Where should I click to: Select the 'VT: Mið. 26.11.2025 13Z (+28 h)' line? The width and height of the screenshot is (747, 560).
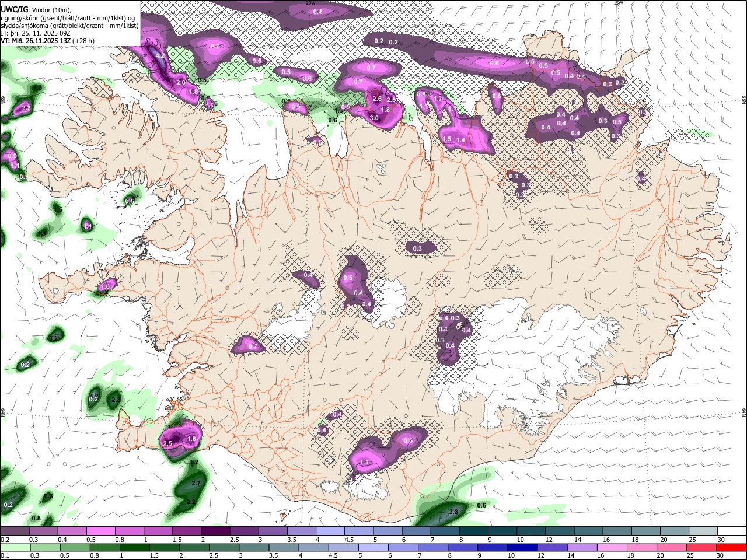click(47, 41)
